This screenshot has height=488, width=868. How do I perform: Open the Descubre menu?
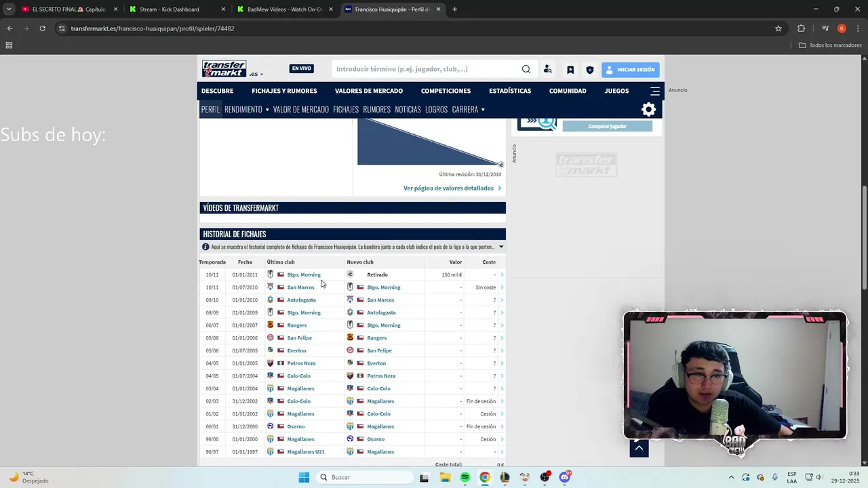(x=217, y=91)
